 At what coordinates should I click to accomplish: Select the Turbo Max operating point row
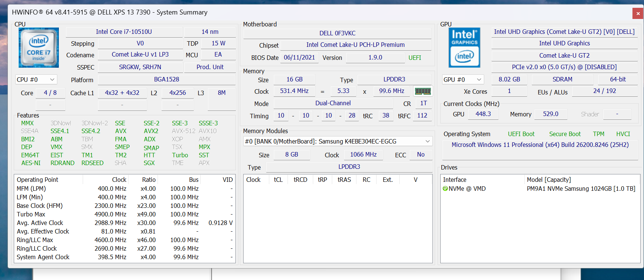(125, 214)
